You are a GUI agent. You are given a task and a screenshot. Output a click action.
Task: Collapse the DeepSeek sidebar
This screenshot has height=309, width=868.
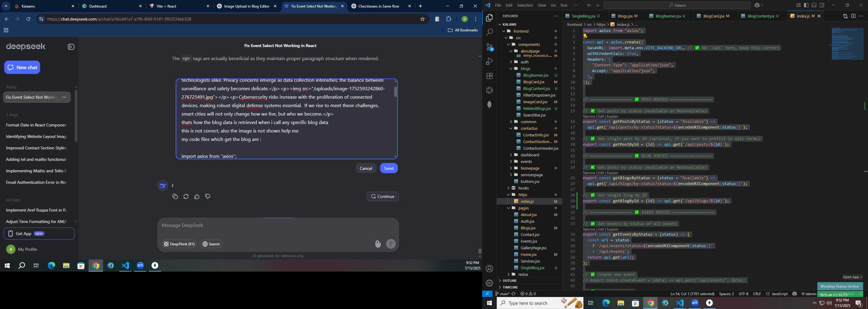click(x=71, y=47)
